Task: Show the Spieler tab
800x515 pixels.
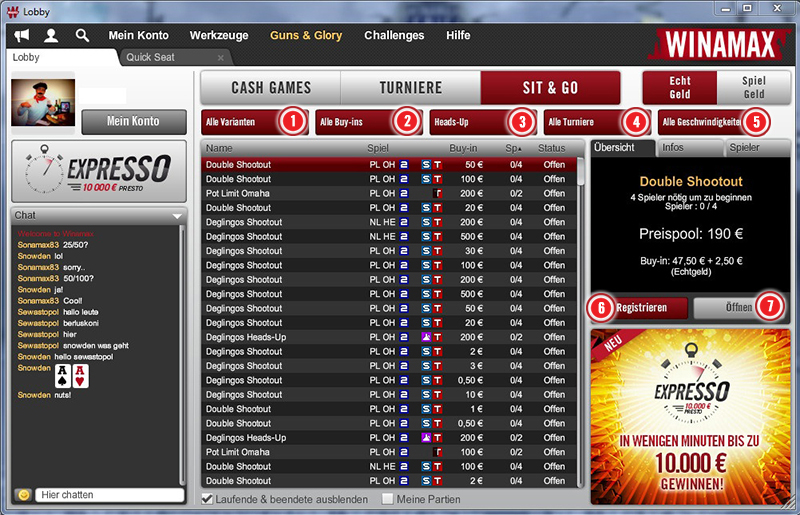Action: click(x=757, y=148)
